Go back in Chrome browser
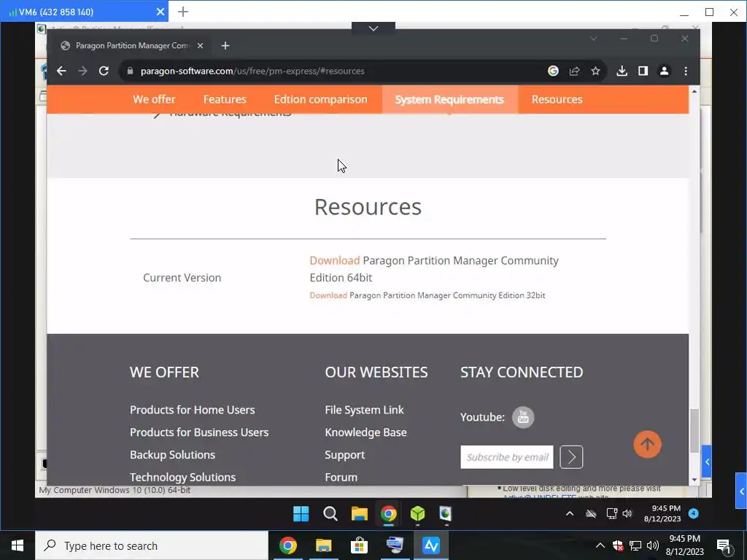The width and height of the screenshot is (747, 560). (x=61, y=71)
